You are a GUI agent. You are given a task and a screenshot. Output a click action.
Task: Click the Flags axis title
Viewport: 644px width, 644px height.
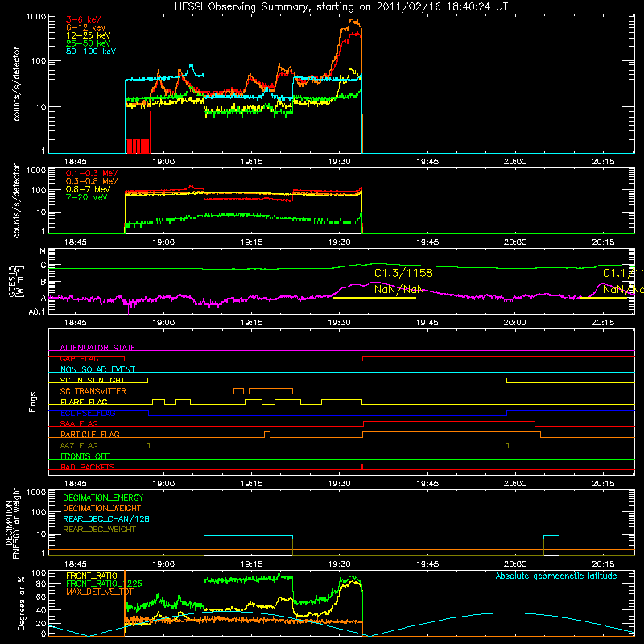33,402
